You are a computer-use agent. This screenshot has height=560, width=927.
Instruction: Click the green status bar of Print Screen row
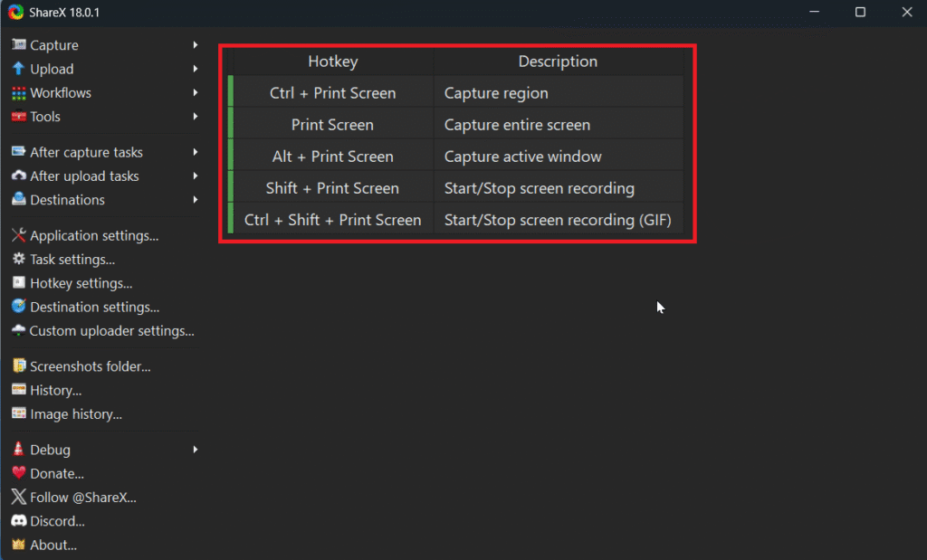point(230,125)
